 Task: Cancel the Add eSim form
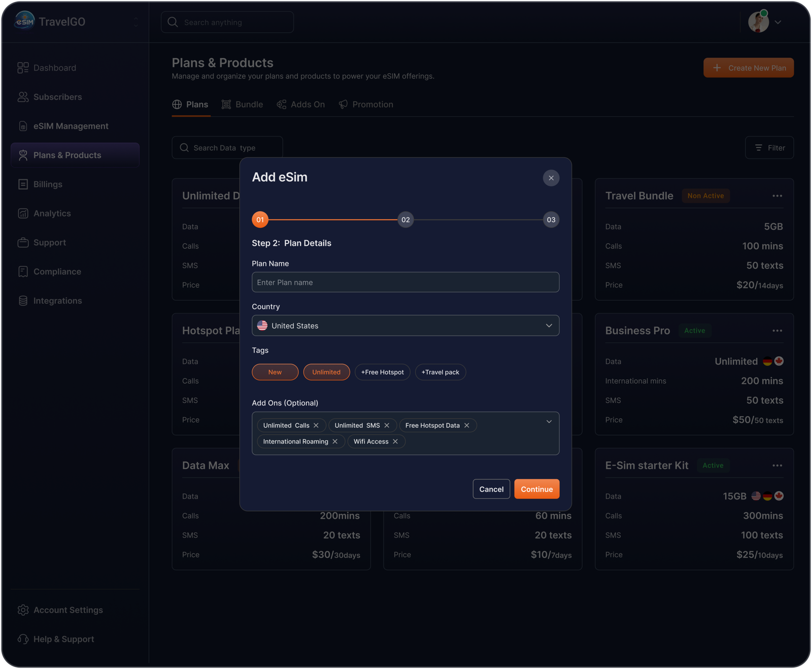tap(491, 489)
